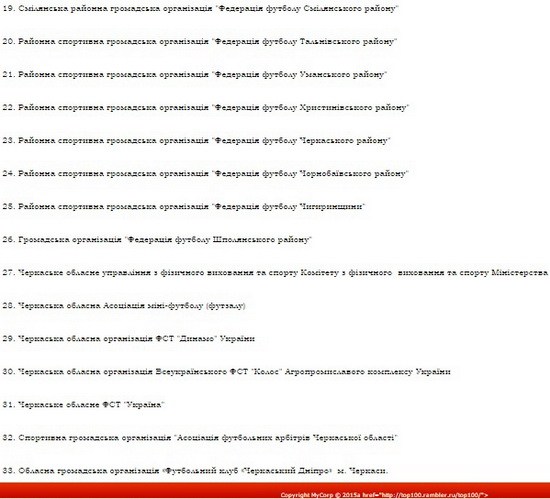Click line 33 Футбольний клуб Черкаський Дніпро
550x499 pixels.
coord(195,471)
